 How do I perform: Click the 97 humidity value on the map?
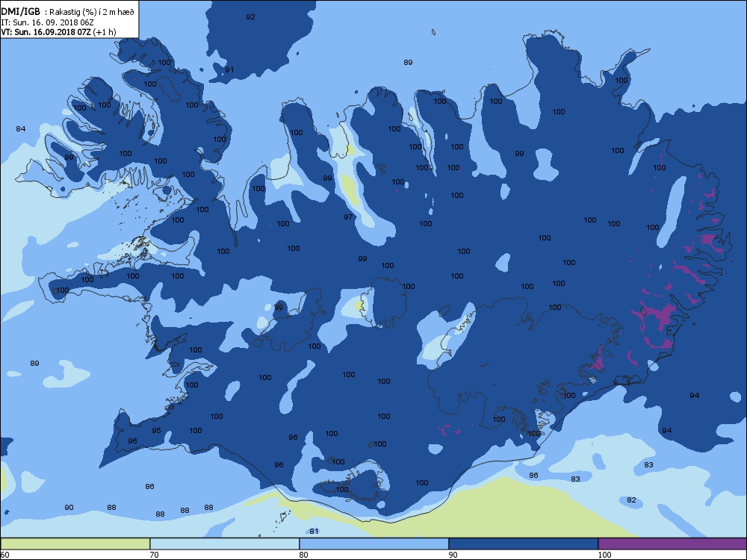tap(348, 217)
